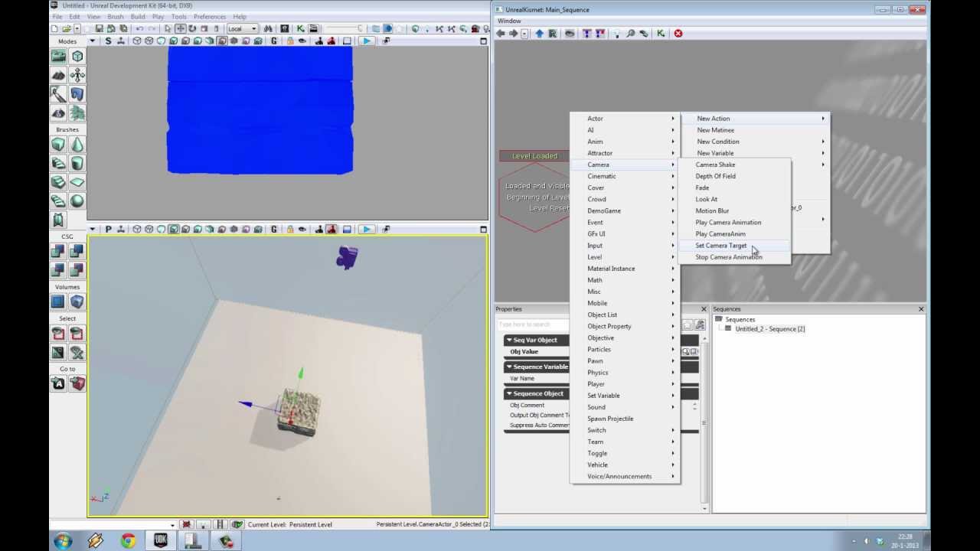Toggle Lit view mode in bottom viewport
Image resolution: width=980 pixels, height=551 pixels.
pyautogui.click(x=174, y=229)
